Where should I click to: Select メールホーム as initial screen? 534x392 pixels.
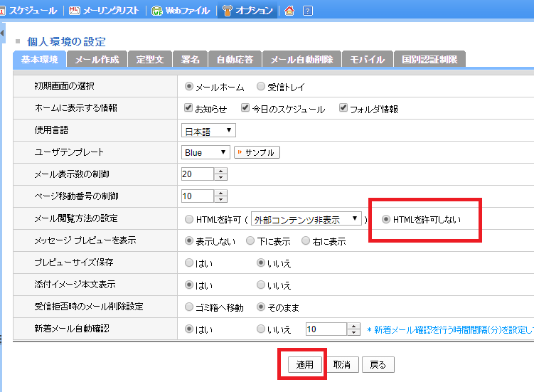189,86
